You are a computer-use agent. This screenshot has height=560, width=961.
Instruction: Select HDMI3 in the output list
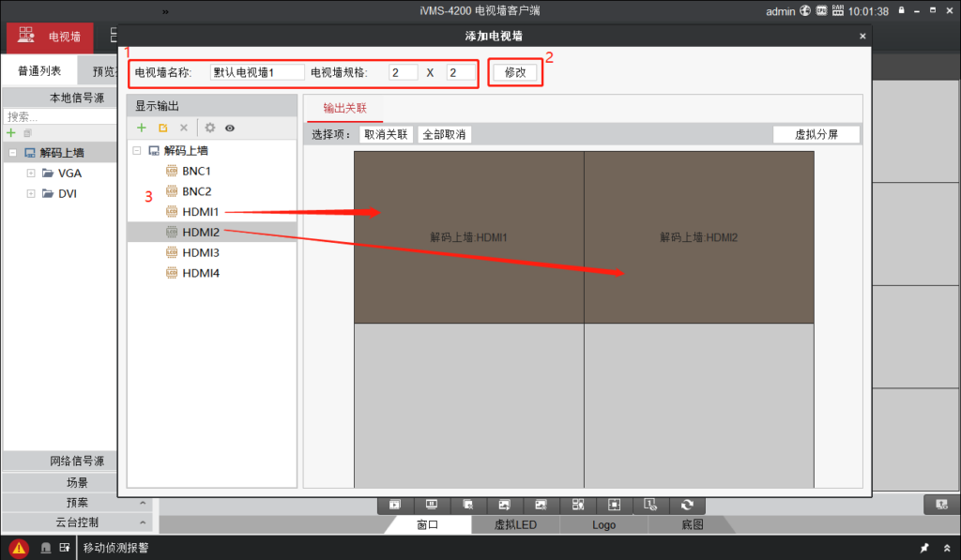pos(200,252)
